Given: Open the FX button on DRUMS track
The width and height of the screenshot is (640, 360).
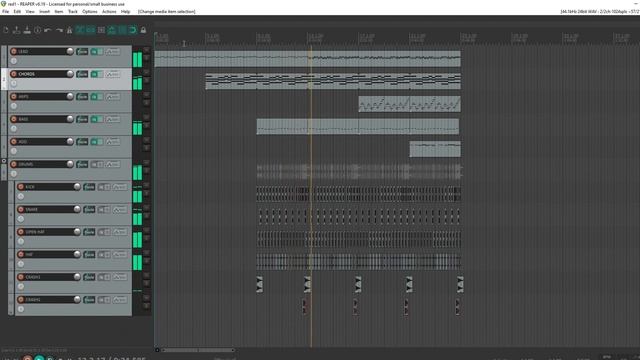Looking at the screenshot, I should tap(82, 164).
